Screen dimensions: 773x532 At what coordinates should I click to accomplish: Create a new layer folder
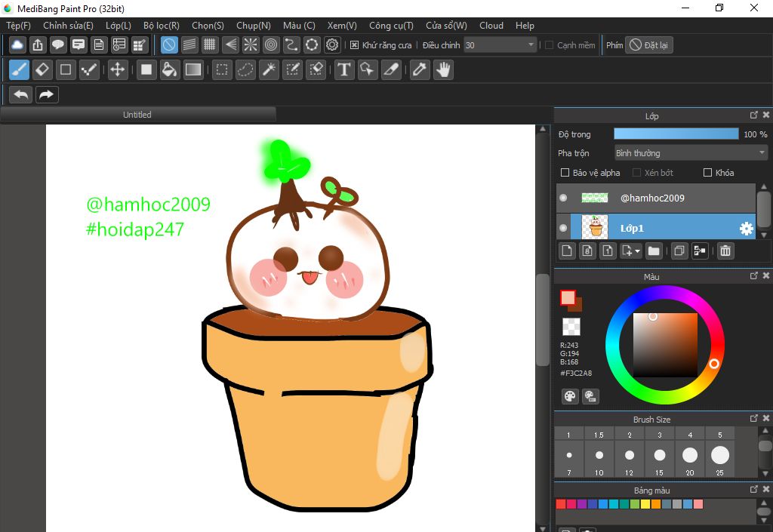coord(654,251)
